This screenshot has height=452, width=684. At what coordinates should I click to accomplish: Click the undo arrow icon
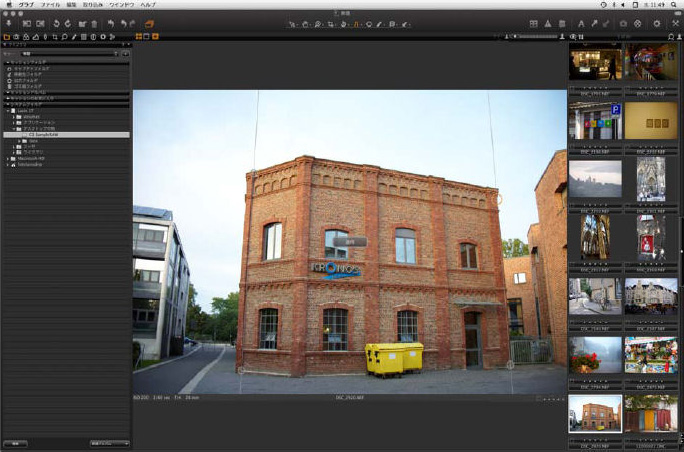pos(110,23)
